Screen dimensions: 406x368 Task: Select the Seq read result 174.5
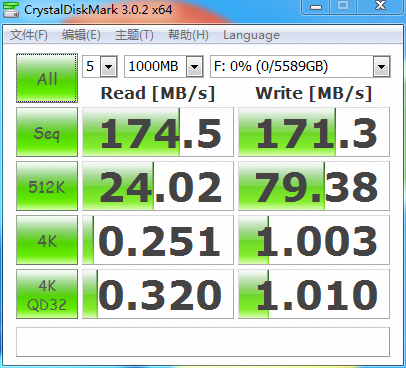pos(158,132)
